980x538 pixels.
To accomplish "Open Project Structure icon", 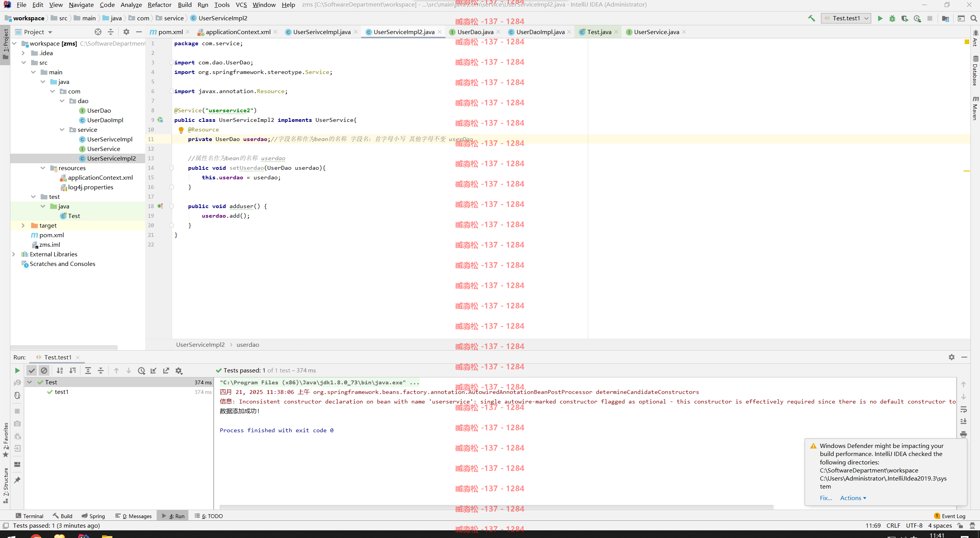I will pos(945,18).
